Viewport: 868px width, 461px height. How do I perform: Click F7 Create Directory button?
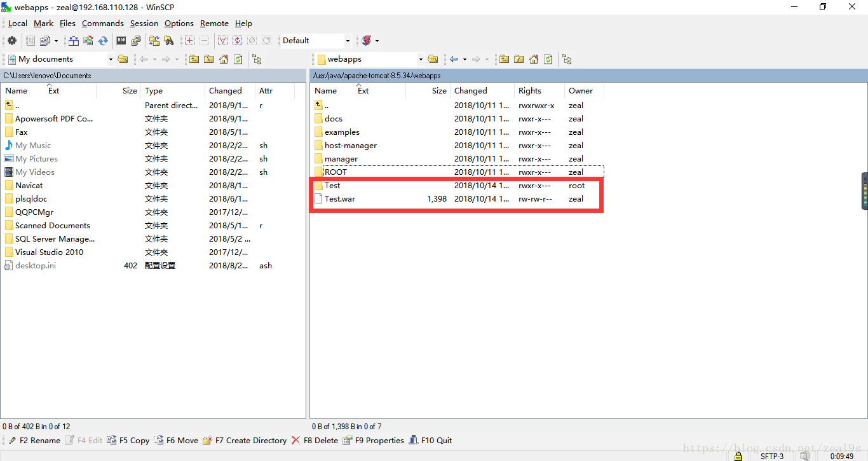pos(245,440)
